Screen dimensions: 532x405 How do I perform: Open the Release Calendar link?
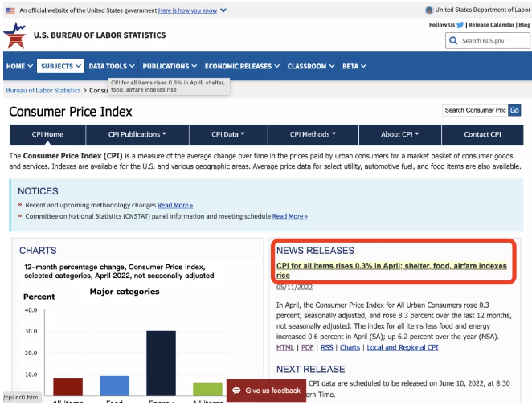point(491,25)
